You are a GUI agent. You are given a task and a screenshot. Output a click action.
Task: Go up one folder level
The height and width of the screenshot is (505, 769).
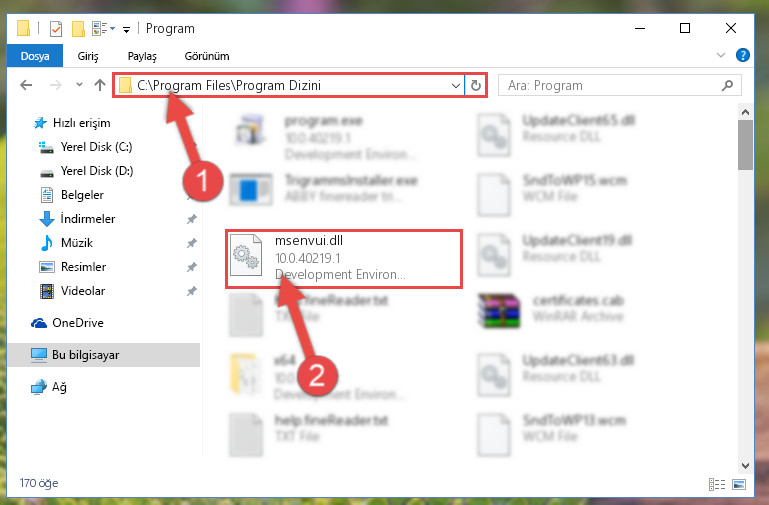click(100, 85)
